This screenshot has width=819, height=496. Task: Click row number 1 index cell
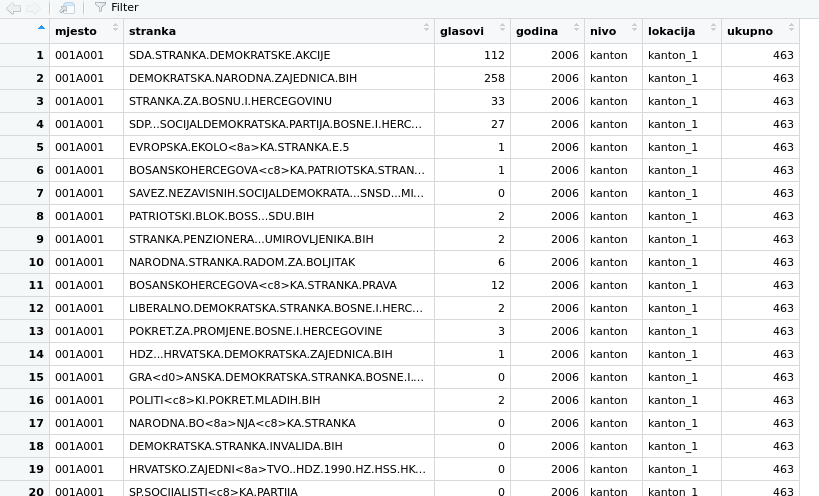click(x=25, y=55)
